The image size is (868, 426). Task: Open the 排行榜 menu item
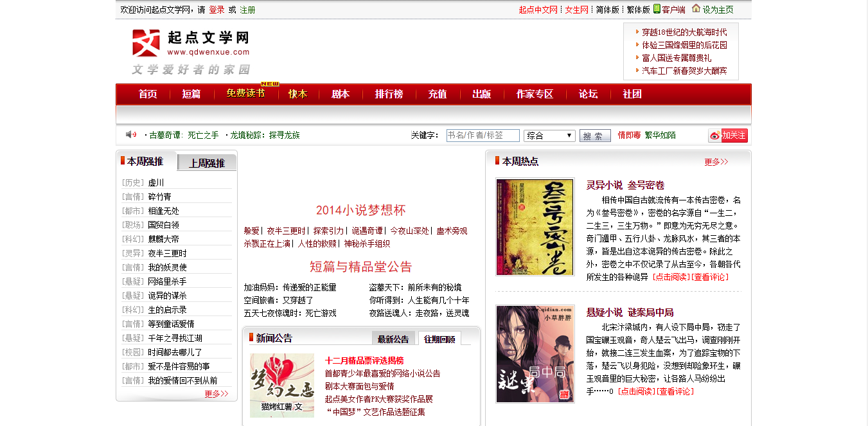pyautogui.click(x=389, y=94)
